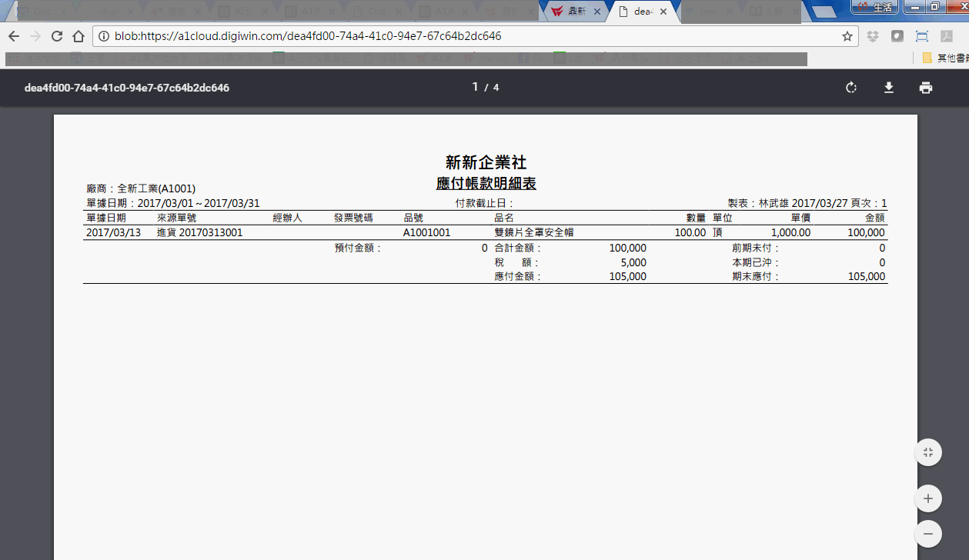The image size is (969, 560).
Task: Click the 品號 column header
Action: click(x=413, y=218)
